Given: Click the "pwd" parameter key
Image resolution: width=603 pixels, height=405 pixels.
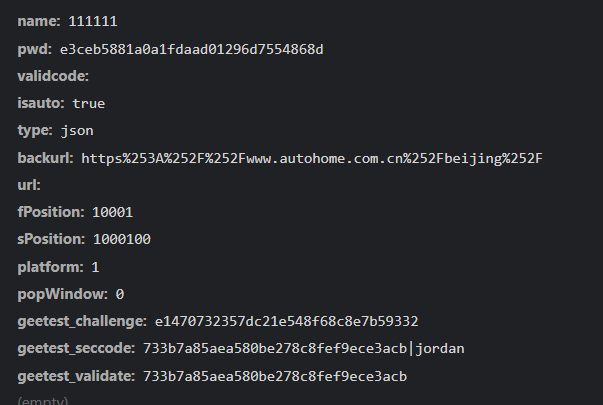Looking at the screenshot, I should (34, 49).
